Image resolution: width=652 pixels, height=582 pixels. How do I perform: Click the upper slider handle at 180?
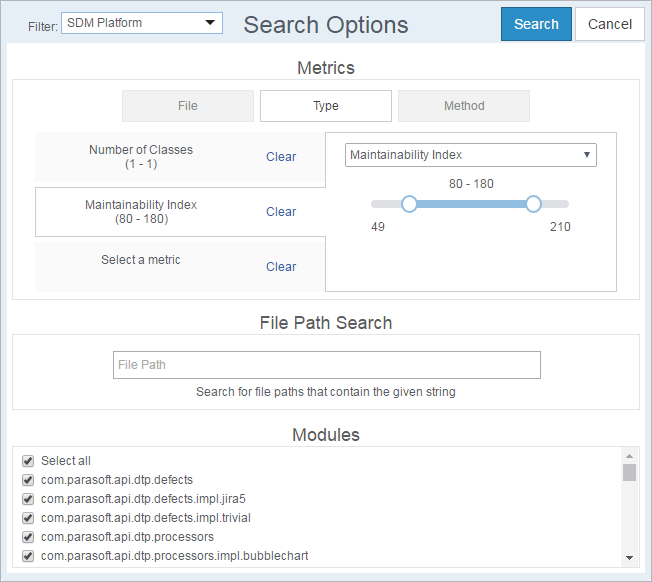pos(533,204)
